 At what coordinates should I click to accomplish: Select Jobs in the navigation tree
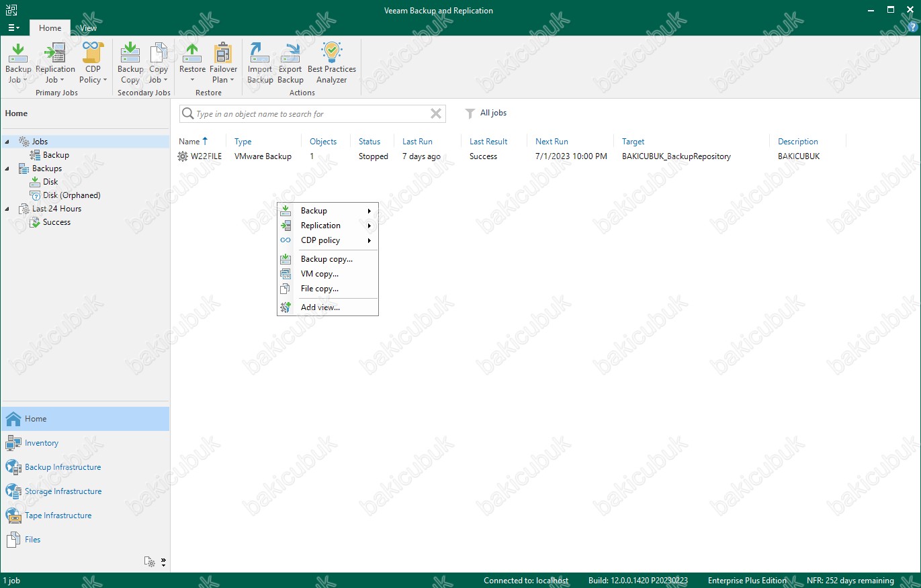point(40,142)
